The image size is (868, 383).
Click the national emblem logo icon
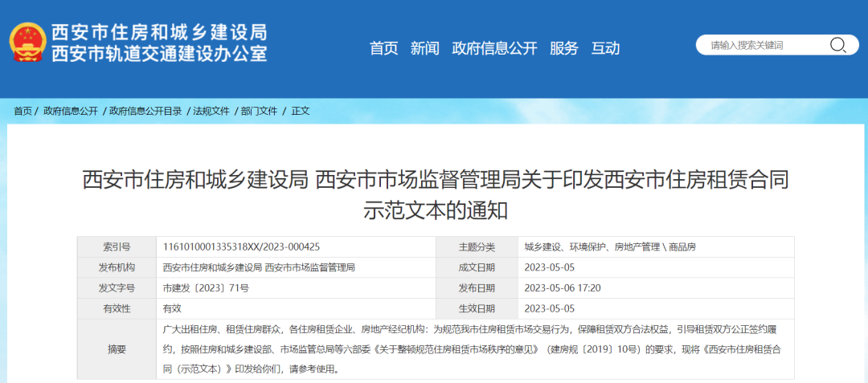tap(28, 43)
